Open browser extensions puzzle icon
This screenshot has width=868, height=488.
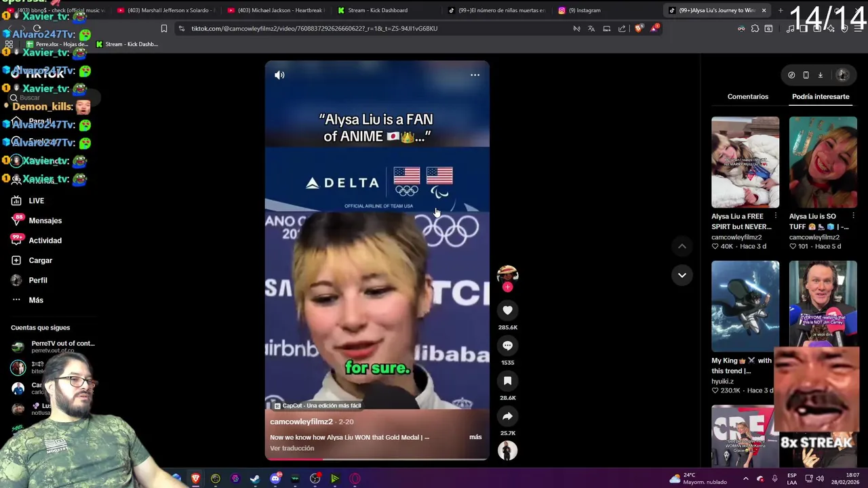coord(755,28)
